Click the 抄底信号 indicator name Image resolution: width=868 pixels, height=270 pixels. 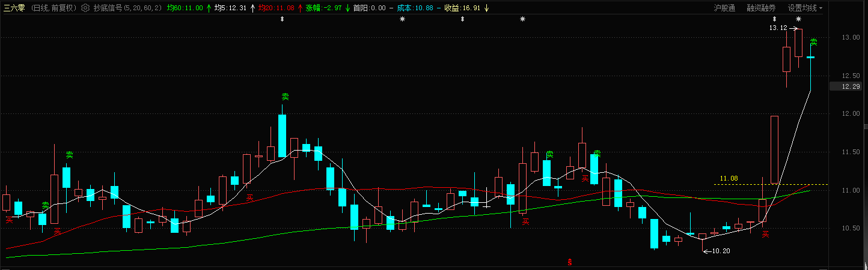pos(108,8)
